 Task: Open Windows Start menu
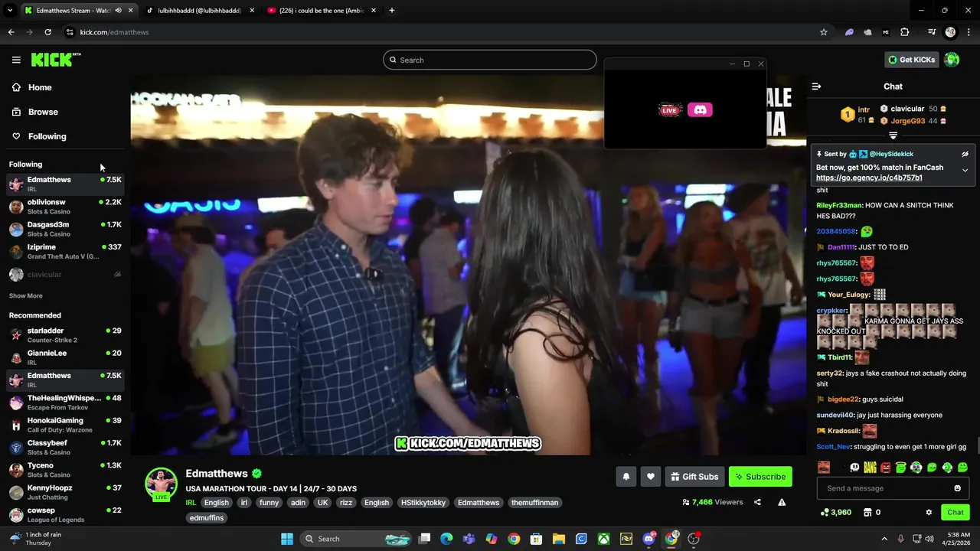[x=287, y=539]
